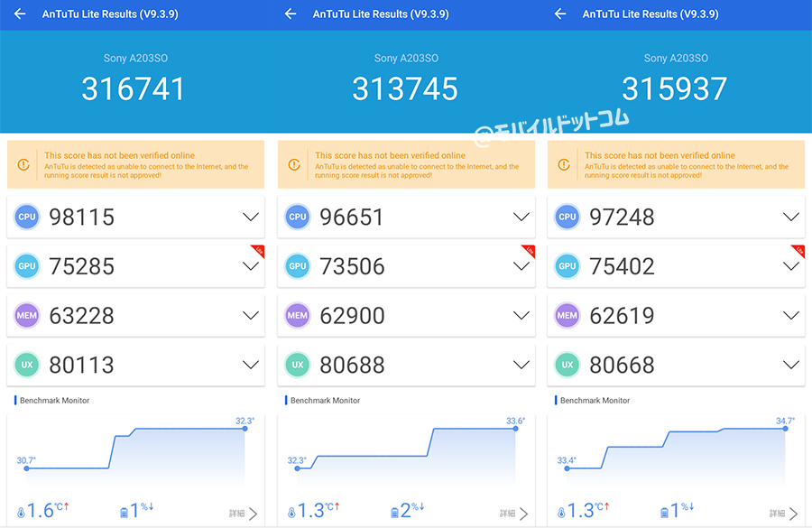
Task: Click the 34.7° ending temperature label
Action: point(785,421)
